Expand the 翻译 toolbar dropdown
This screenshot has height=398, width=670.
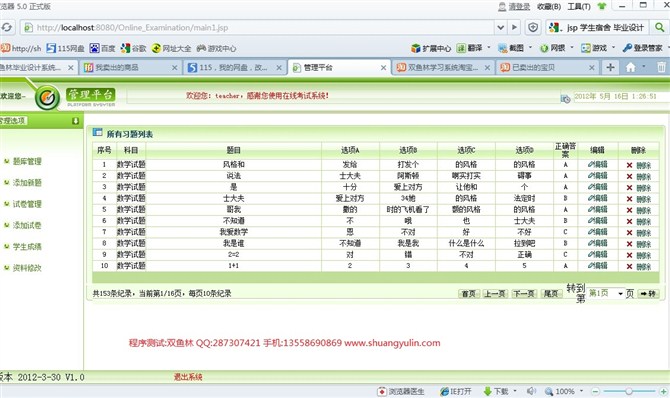click(x=489, y=47)
